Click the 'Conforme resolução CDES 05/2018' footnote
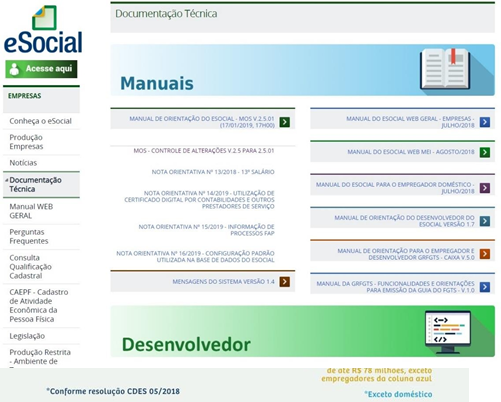This screenshot has height=402, width=501. coord(113,391)
